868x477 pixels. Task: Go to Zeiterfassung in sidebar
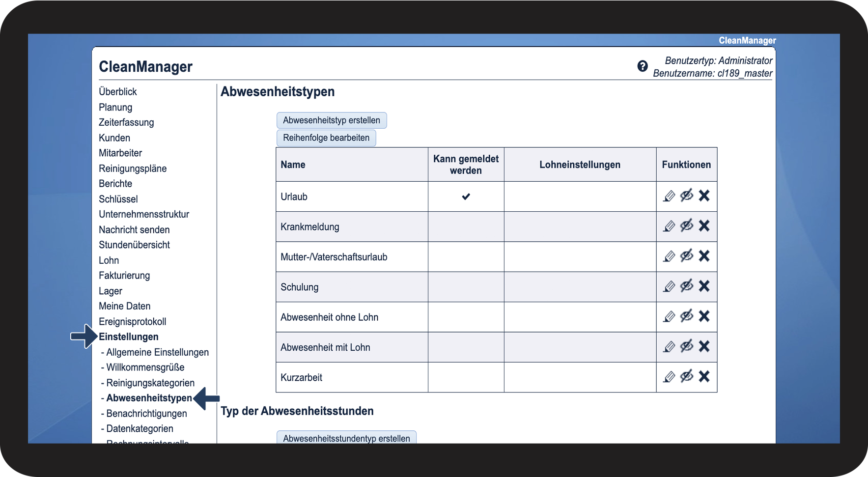(x=126, y=122)
